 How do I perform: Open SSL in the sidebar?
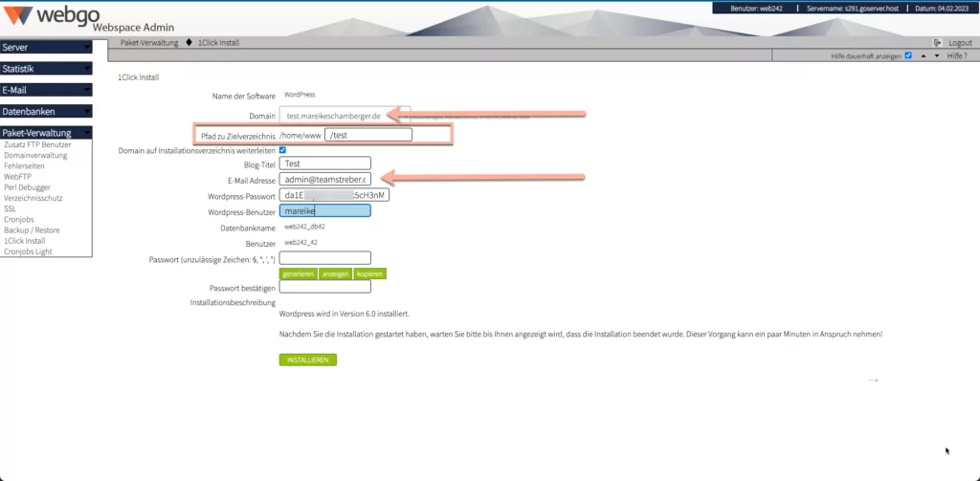point(10,208)
